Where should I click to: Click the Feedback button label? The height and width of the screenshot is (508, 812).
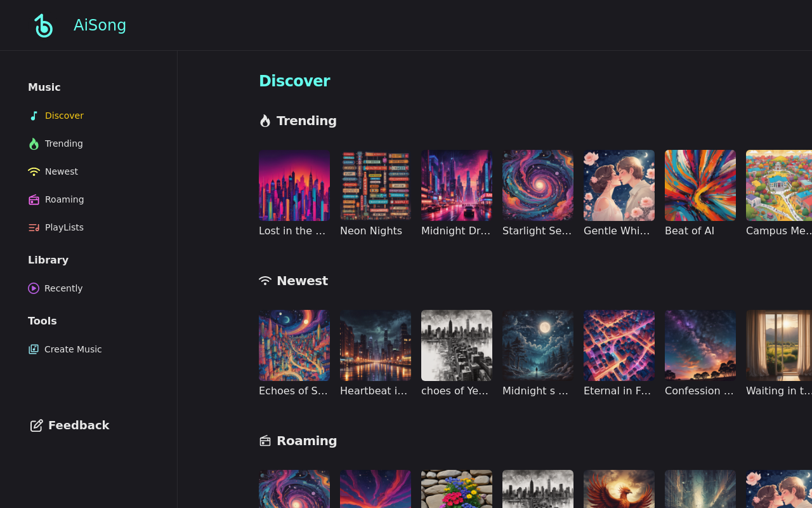79,425
